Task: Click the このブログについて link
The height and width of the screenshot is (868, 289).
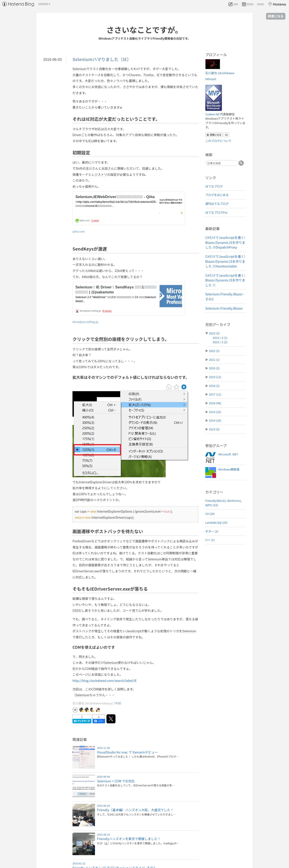Action: tap(218, 141)
